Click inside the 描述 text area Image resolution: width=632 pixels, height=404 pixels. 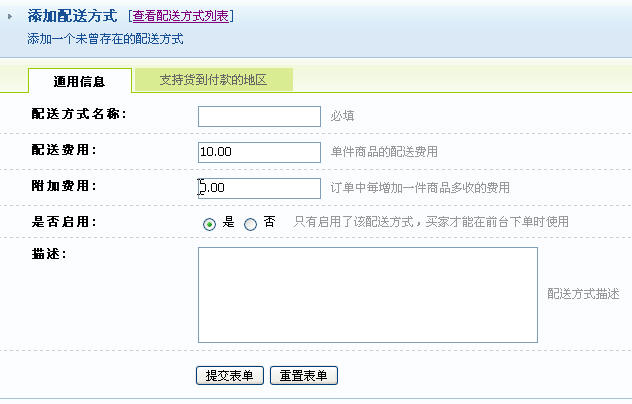(367, 295)
